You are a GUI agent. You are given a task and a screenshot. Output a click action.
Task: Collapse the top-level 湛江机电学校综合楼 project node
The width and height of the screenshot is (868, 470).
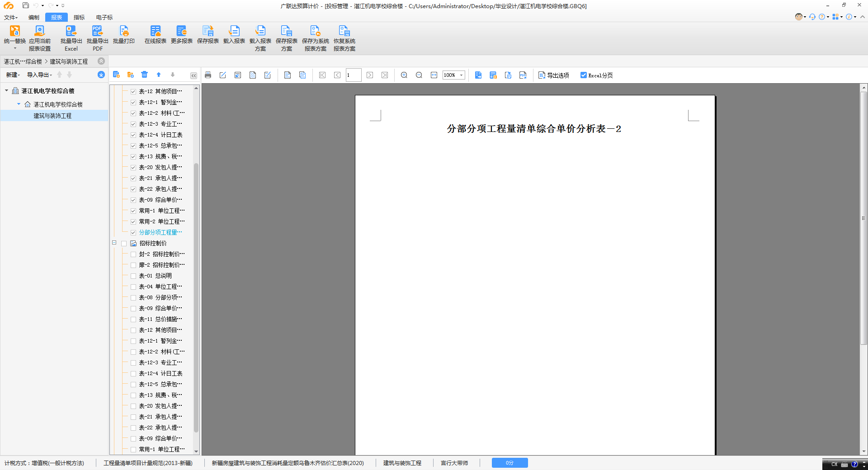(6, 91)
